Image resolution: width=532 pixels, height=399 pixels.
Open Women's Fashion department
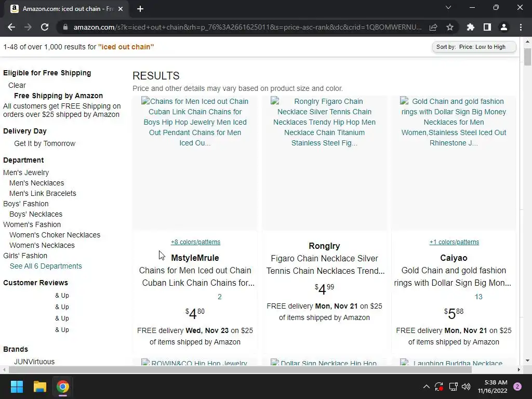pos(32,224)
